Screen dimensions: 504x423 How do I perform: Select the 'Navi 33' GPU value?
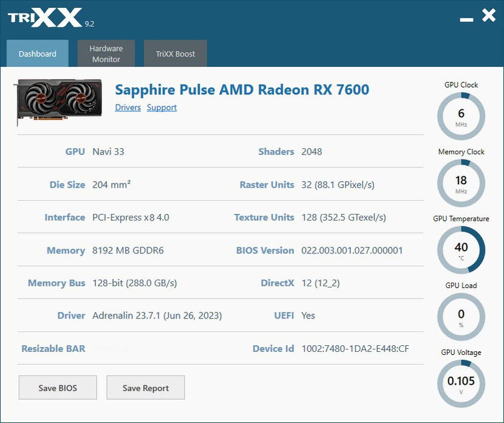click(x=108, y=151)
